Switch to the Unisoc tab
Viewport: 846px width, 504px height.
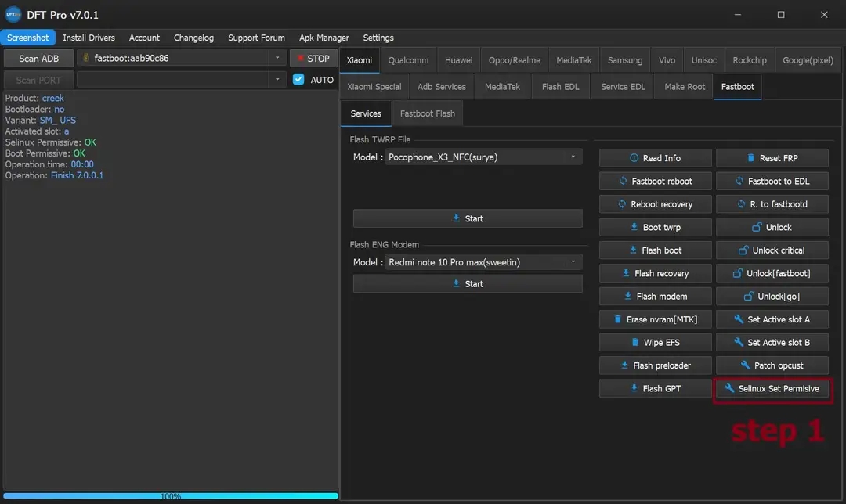(704, 60)
